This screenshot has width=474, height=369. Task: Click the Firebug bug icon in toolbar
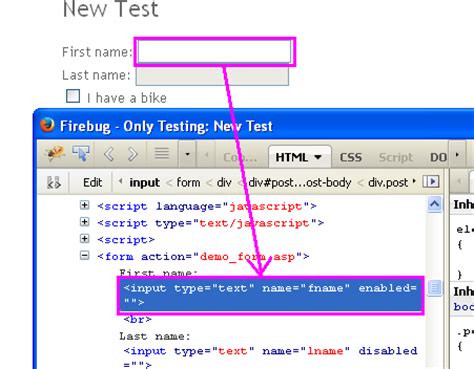pos(55,153)
